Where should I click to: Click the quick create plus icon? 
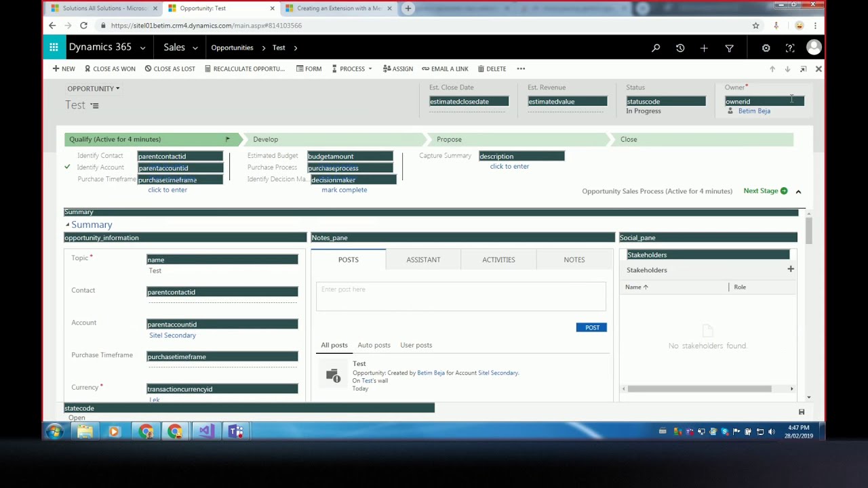704,48
